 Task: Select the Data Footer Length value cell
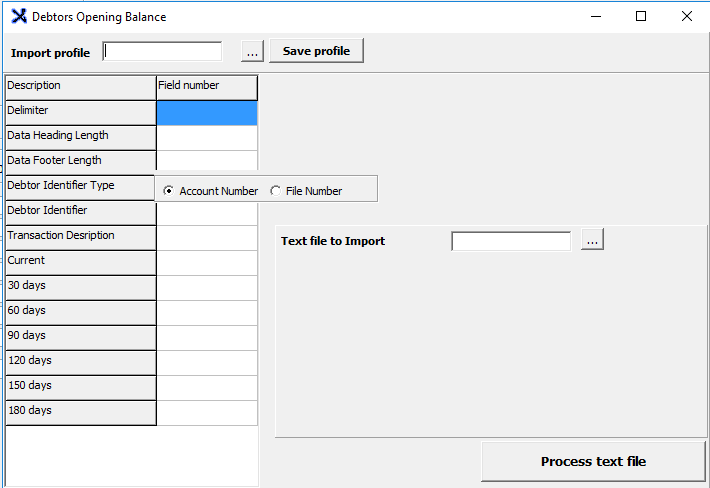pyautogui.click(x=207, y=163)
